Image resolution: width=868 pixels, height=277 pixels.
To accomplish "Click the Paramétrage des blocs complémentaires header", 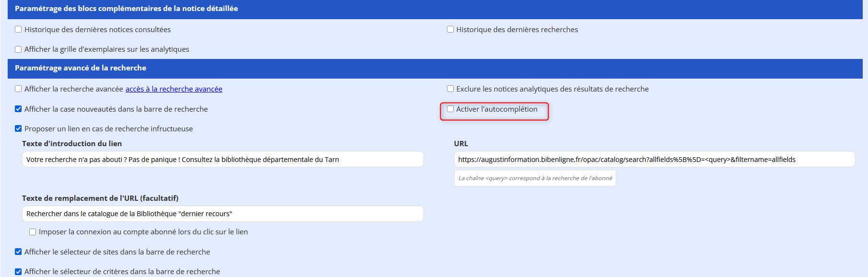I will (126, 9).
